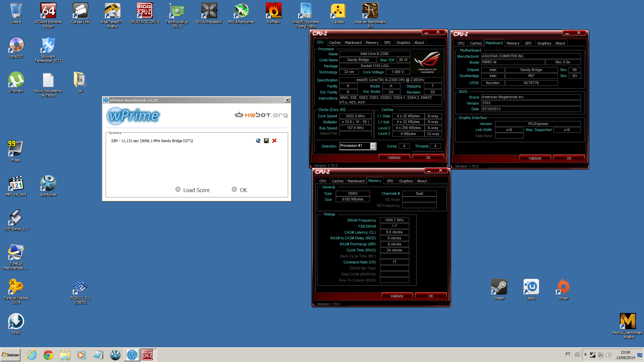Open MSI Afterburner shortcut
This screenshot has width=644, height=362.
[241, 13]
